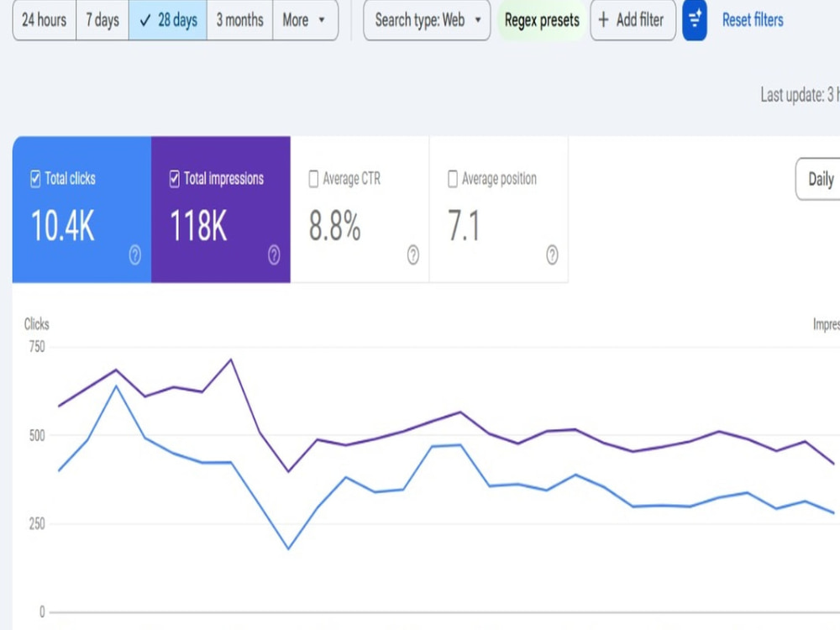Screen dimensions: 840x630
Task: Enable the Average position checkbox
Action: pos(453,178)
